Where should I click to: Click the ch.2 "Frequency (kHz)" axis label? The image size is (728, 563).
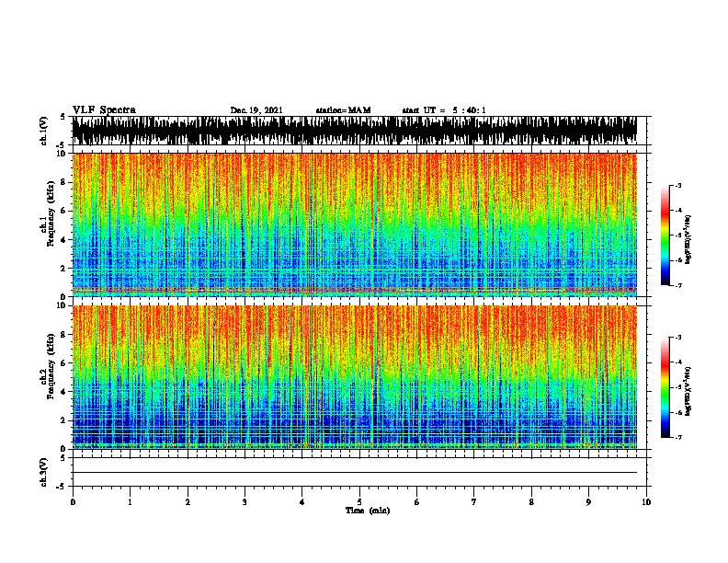click(51, 366)
